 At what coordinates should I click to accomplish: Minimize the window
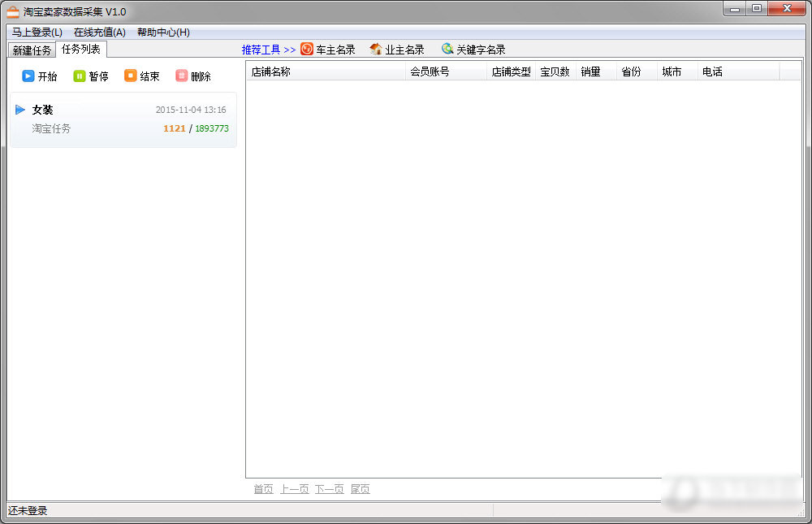(x=734, y=9)
